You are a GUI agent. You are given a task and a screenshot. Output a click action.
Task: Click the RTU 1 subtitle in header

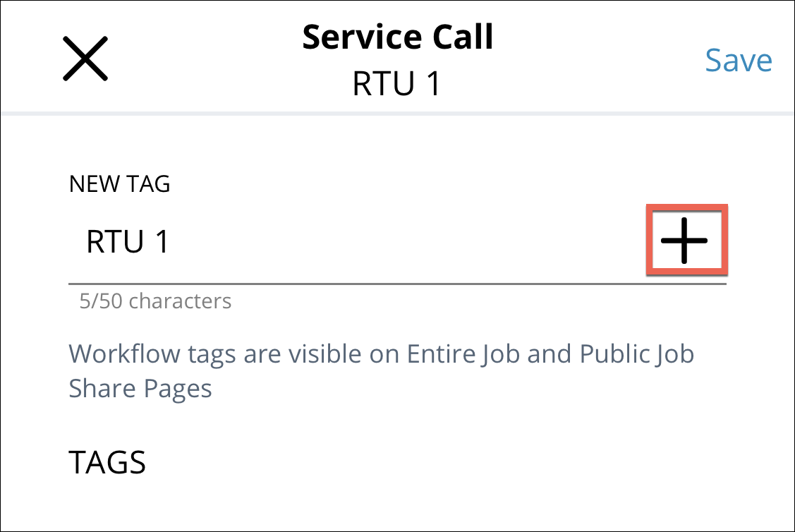pos(396,84)
